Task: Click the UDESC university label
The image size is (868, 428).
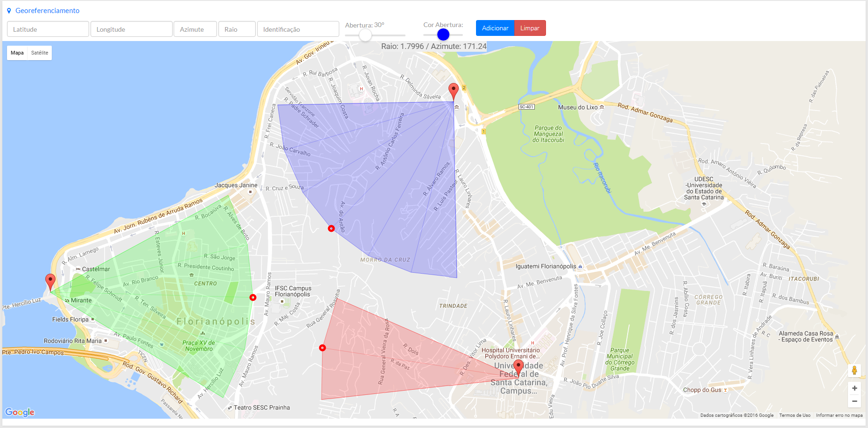Action: pyautogui.click(x=704, y=188)
